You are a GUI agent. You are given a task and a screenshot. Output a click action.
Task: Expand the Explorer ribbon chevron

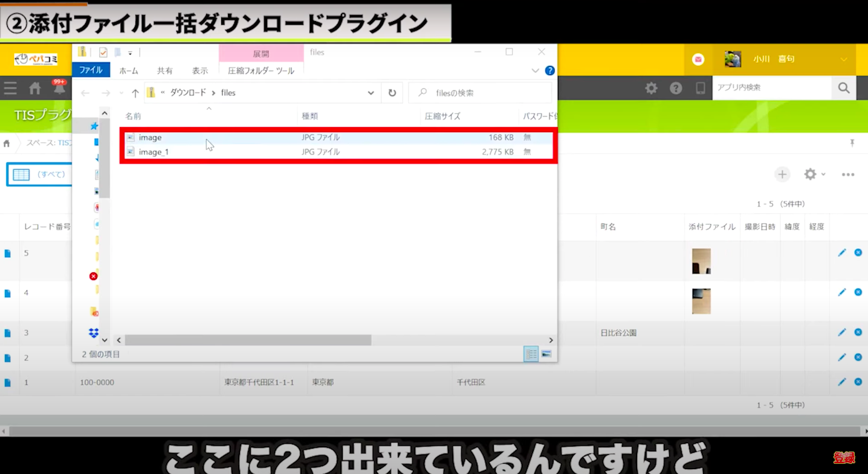535,71
